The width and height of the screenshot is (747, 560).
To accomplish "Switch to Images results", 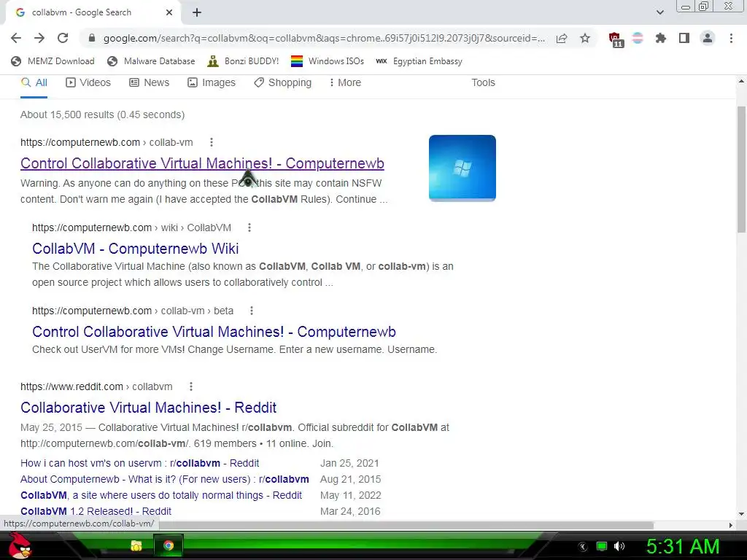I will click(x=212, y=83).
